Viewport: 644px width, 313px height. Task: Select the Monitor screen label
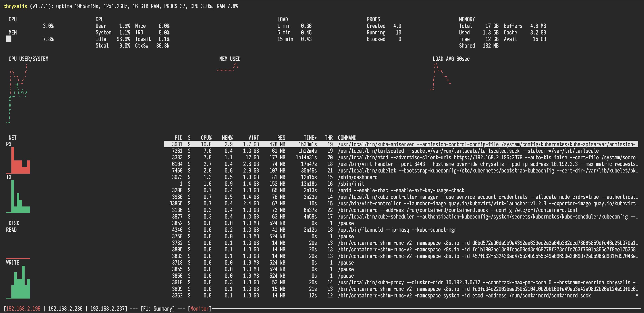click(200, 309)
